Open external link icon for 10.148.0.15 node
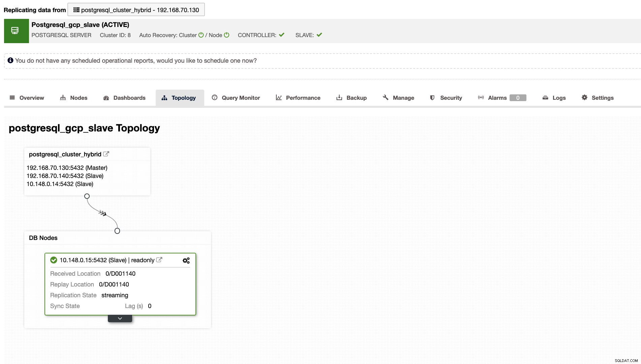 click(159, 260)
